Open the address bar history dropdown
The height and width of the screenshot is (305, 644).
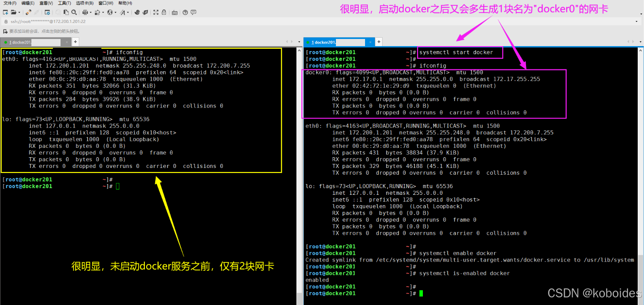[x=637, y=21]
